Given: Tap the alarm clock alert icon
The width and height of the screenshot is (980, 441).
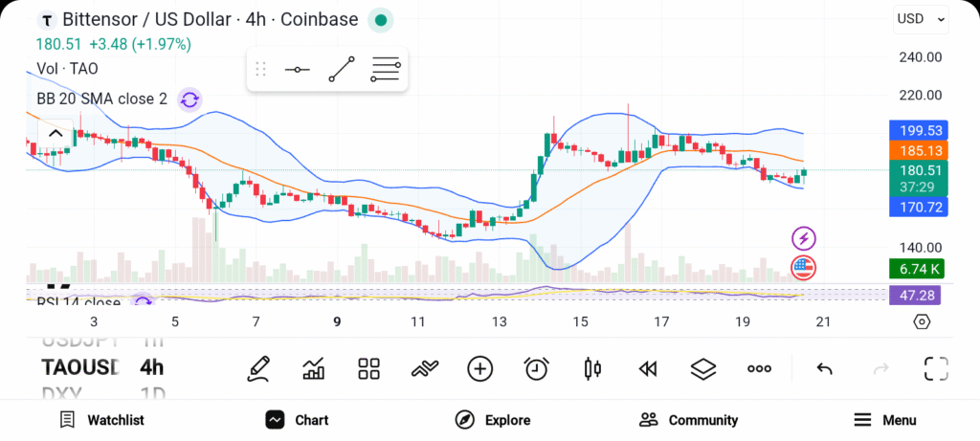Looking at the screenshot, I should (536, 368).
